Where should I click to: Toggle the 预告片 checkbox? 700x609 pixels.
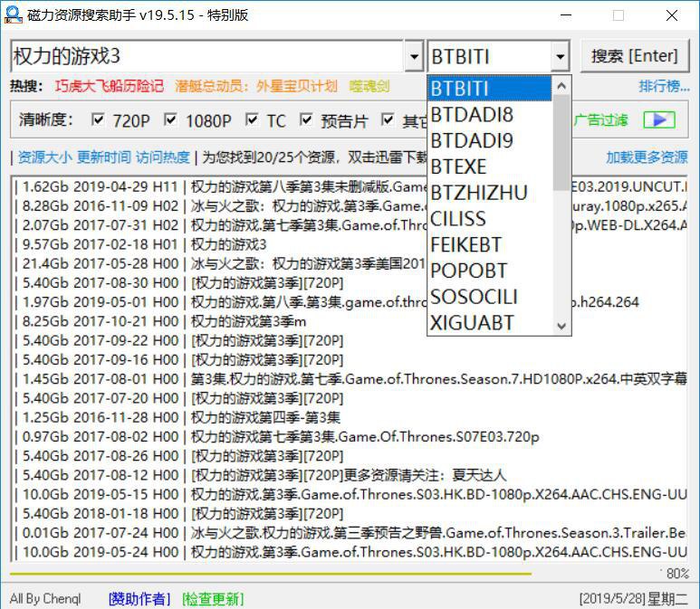(306, 119)
